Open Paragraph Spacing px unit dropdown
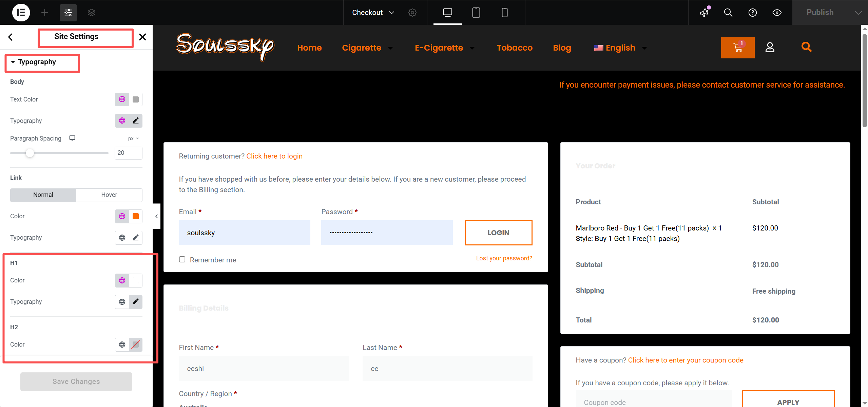This screenshot has height=407, width=868. click(x=133, y=138)
